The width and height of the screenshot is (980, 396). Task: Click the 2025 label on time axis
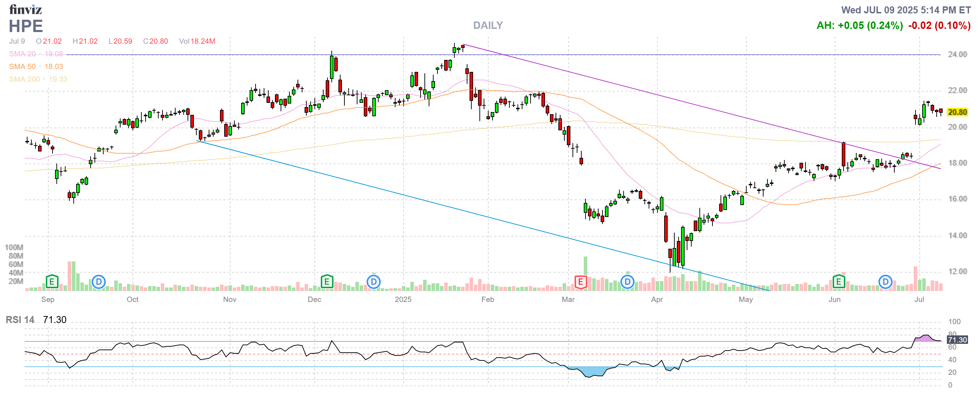tap(403, 299)
